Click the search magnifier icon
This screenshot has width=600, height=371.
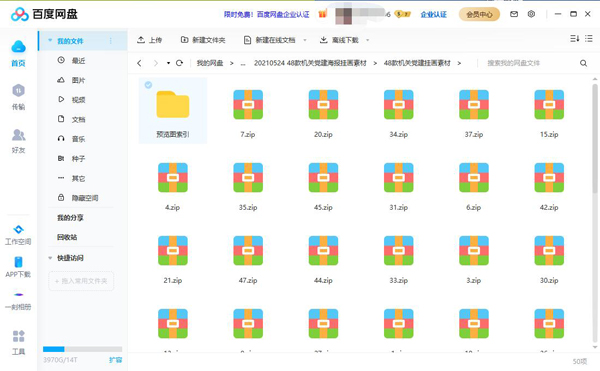click(583, 63)
